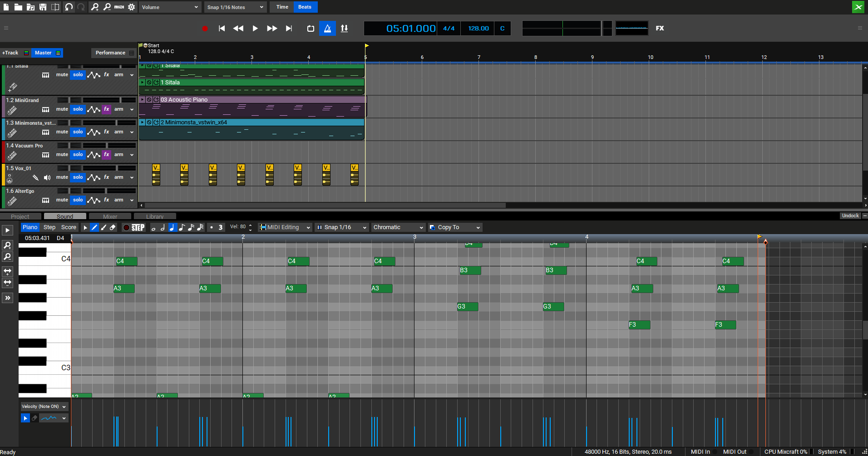
Task: Rewind to start with the transport button
Action: 222,29
